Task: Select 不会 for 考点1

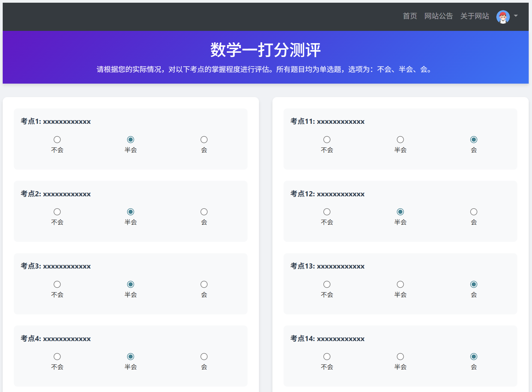Action: (57, 140)
